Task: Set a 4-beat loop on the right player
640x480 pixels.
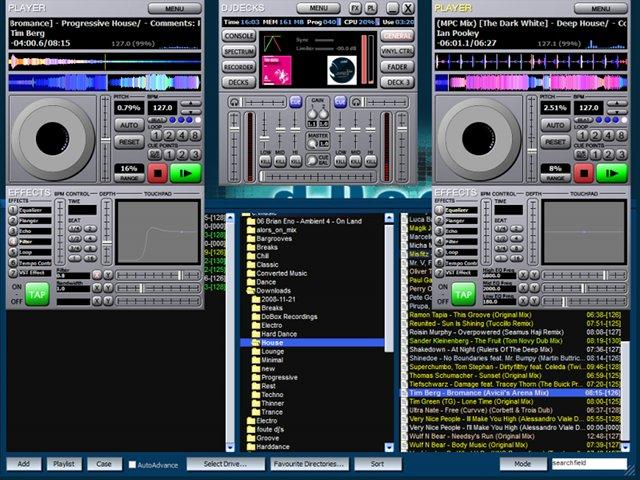Action: [x=608, y=135]
